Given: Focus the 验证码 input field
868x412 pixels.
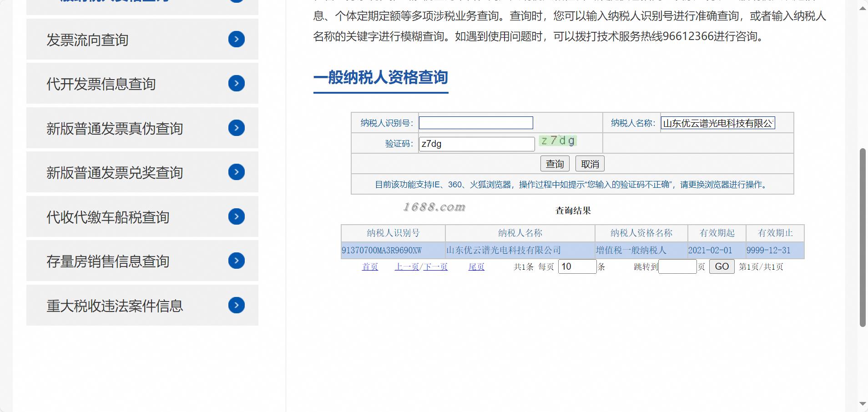Looking at the screenshot, I should [x=477, y=144].
